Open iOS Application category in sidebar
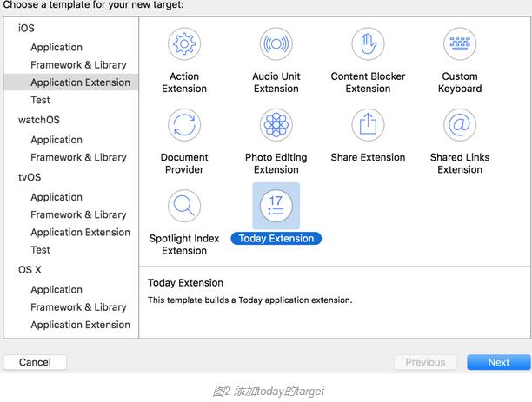This screenshot has width=532, height=402. pyautogui.click(x=57, y=47)
